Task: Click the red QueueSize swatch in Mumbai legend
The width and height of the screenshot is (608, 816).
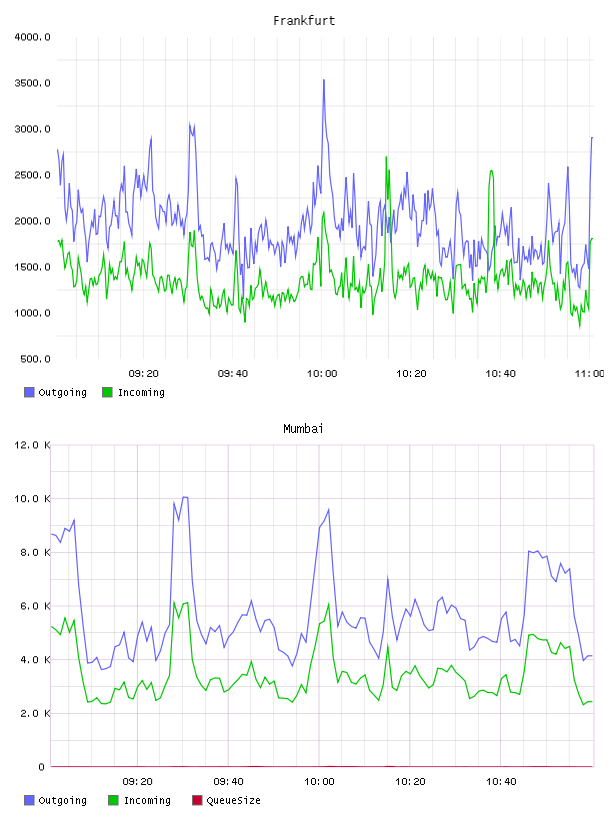Action: pyautogui.click(x=197, y=800)
